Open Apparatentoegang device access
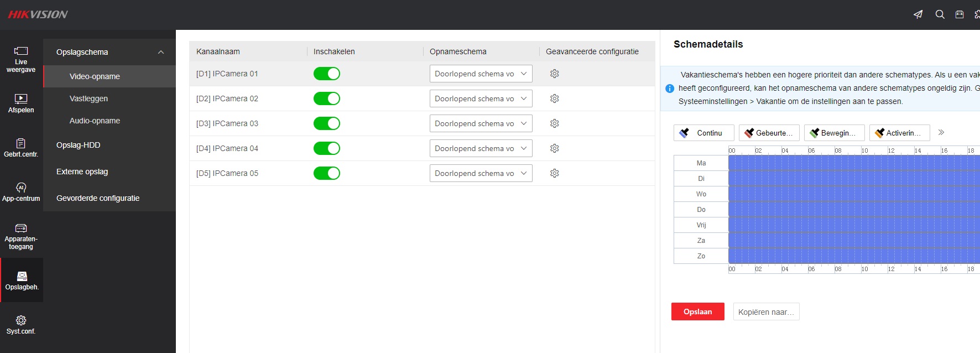The image size is (980, 353). tap(21, 236)
